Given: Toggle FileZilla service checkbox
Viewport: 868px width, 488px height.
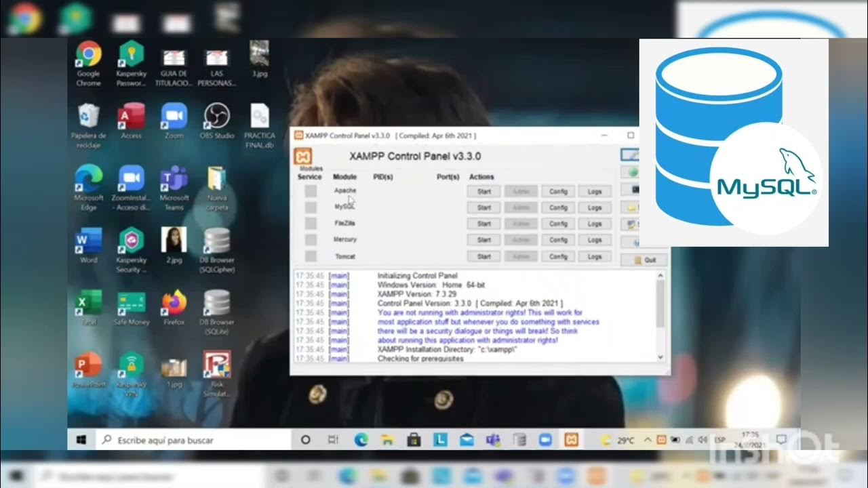Looking at the screenshot, I should tap(311, 224).
